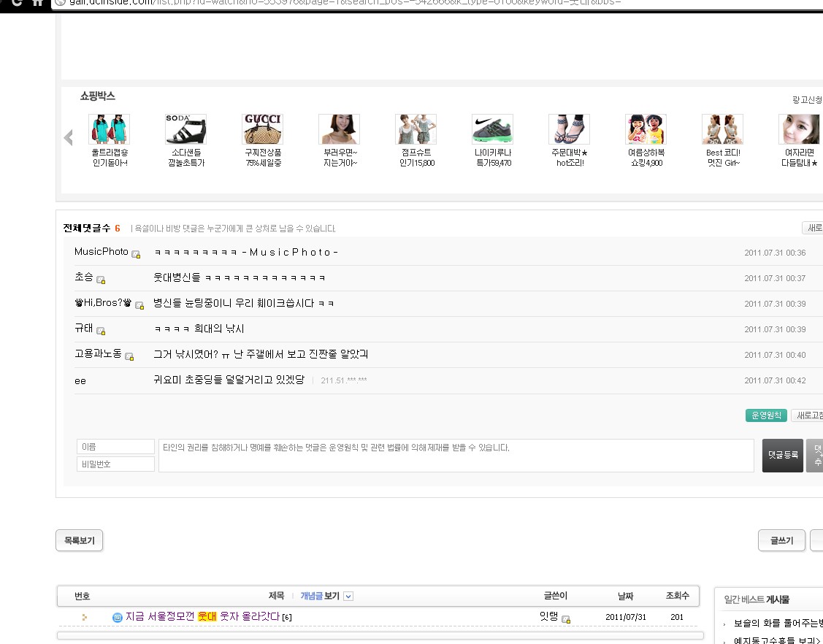Click the 새로 button at top right of comments
The height and width of the screenshot is (644, 823).
813,228
